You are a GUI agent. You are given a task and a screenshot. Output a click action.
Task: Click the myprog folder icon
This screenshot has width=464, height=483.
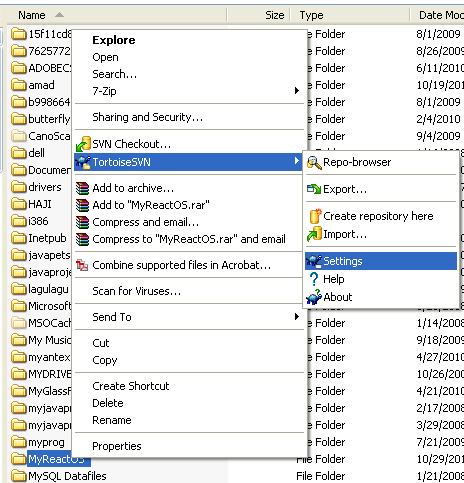pyautogui.click(x=18, y=442)
